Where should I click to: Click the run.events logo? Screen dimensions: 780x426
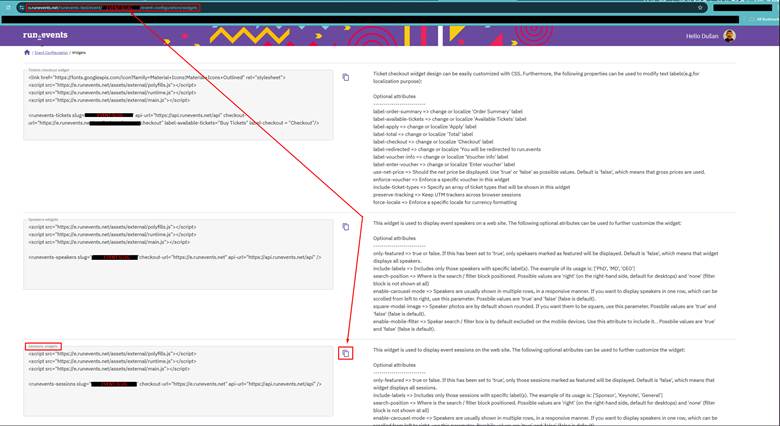click(47, 36)
